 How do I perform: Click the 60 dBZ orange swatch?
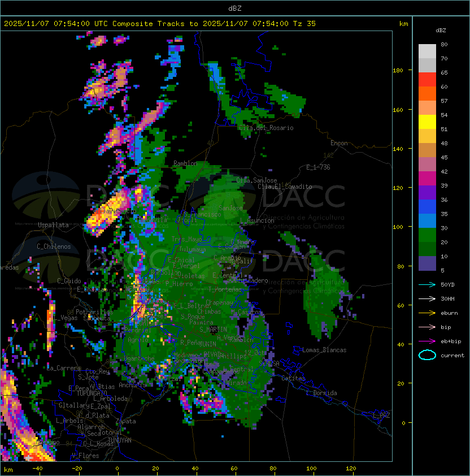point(427,93)
